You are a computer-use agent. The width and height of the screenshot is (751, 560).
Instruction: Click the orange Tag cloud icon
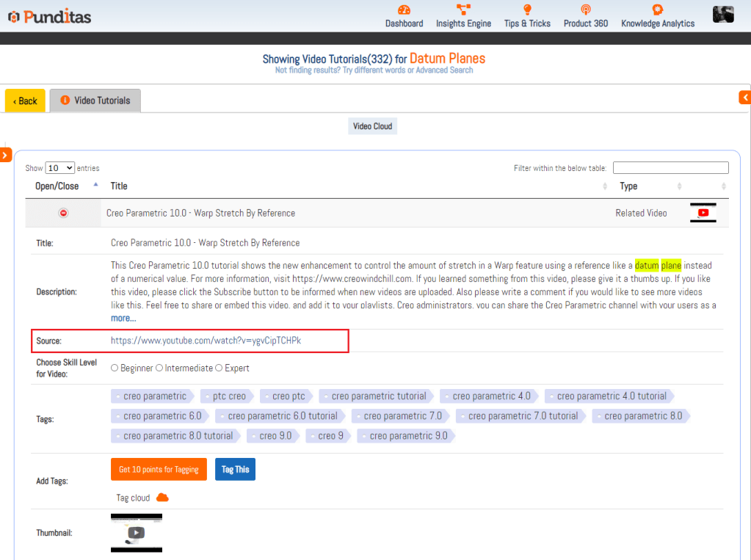pyautogui.click(x=162, y=498)
